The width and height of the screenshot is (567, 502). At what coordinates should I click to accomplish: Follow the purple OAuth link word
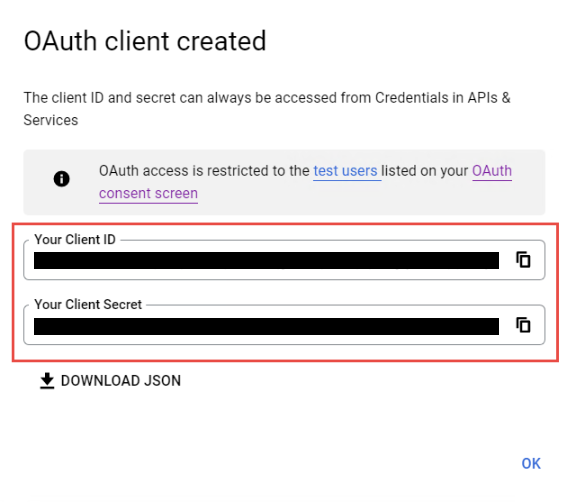coord(492,171)
